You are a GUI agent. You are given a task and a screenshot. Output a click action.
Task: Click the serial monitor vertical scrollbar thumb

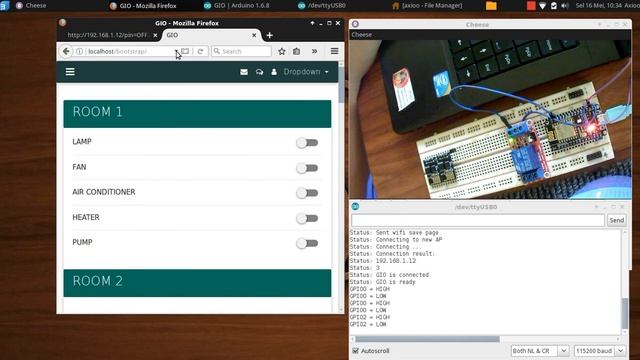(x=624, y=313)
